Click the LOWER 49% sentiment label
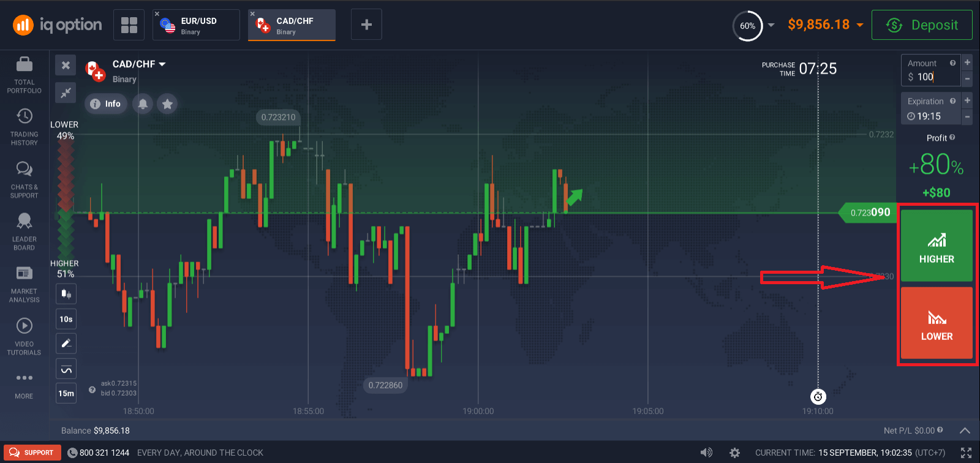 64,130
